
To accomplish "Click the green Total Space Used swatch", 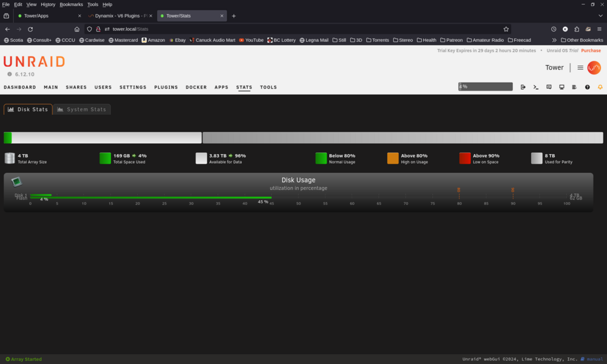I will coord(105,158).
